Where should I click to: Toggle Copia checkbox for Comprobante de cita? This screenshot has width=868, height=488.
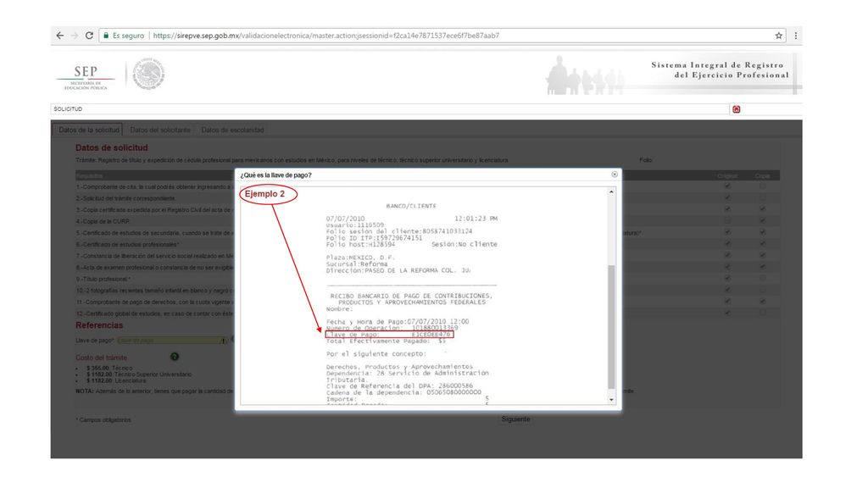(x=762, y=186)
